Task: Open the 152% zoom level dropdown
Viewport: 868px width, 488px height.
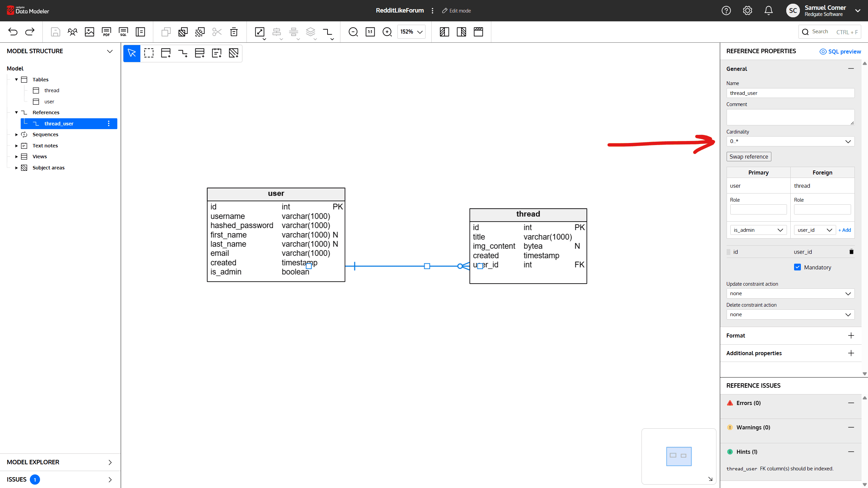Action: coord(411,32)
